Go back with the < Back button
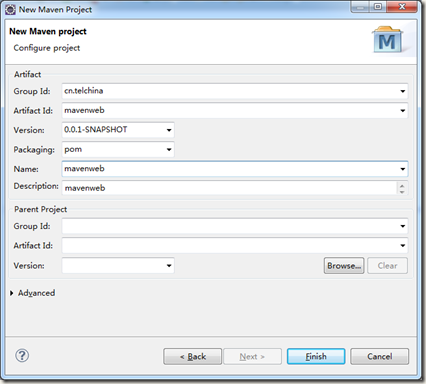This screenshot has height=384, width=426. click(x=193, y=357)
